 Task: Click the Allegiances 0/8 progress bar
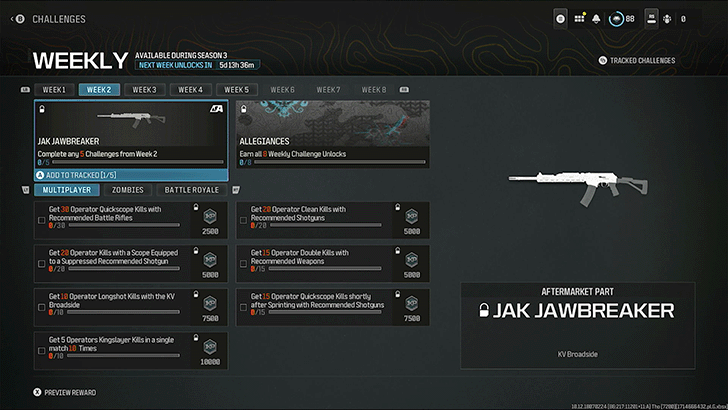point(340,162)
